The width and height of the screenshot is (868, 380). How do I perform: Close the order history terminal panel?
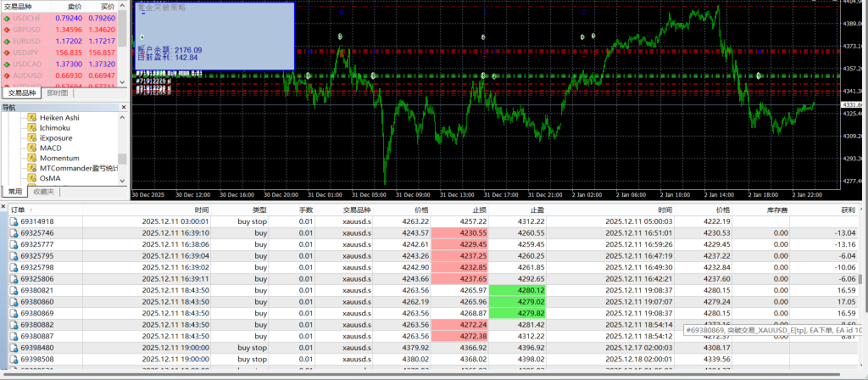(x=4, y=208)
